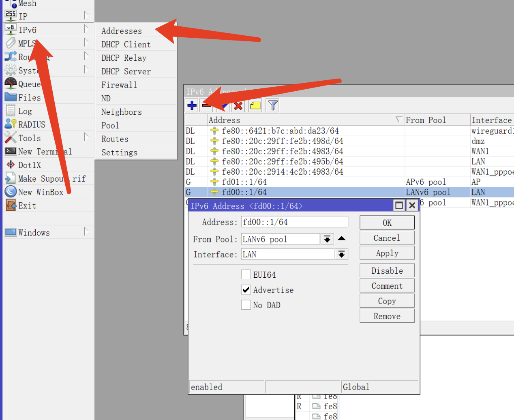Viewport: 514px width, 420px height.
Task: Choose Firewall in the IPv6 submenu
Action: click(x=119, y=85)
